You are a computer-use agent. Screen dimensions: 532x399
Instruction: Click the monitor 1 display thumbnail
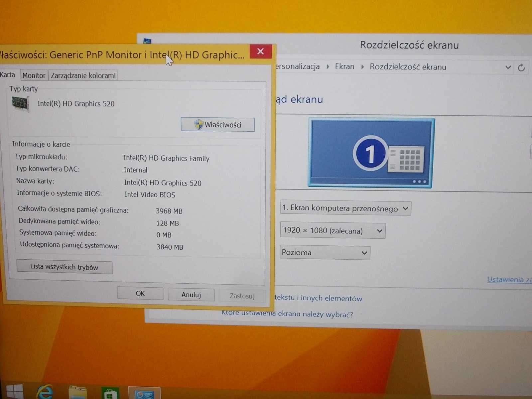(x=371, y=153)
